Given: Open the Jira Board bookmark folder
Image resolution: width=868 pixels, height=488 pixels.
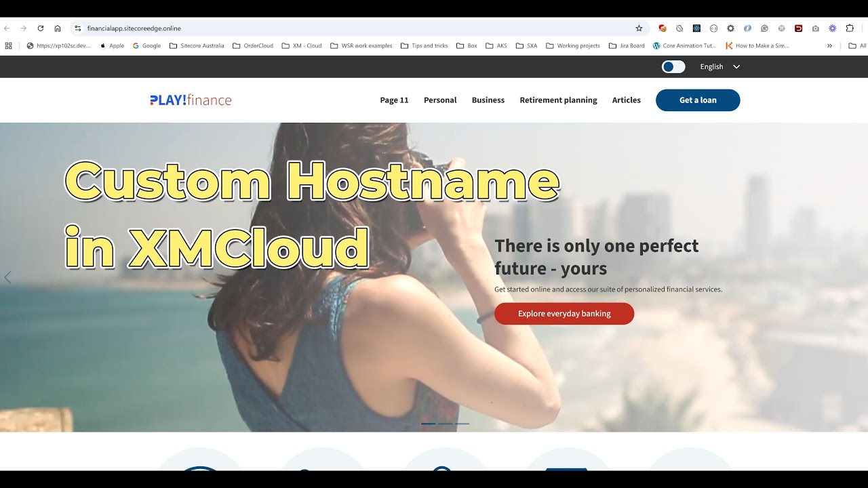Looking at the screenshot, I should click(627, 45).
